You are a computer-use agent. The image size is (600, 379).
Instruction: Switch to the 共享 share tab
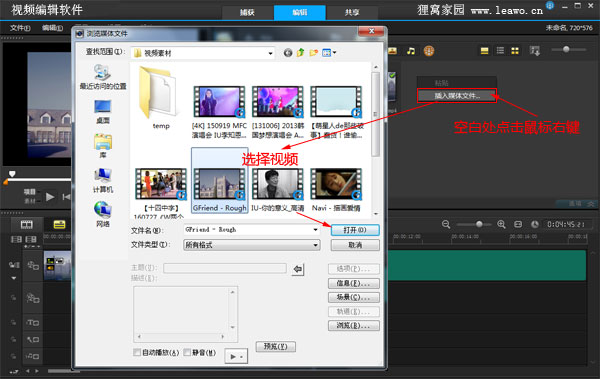click(352, 13)
